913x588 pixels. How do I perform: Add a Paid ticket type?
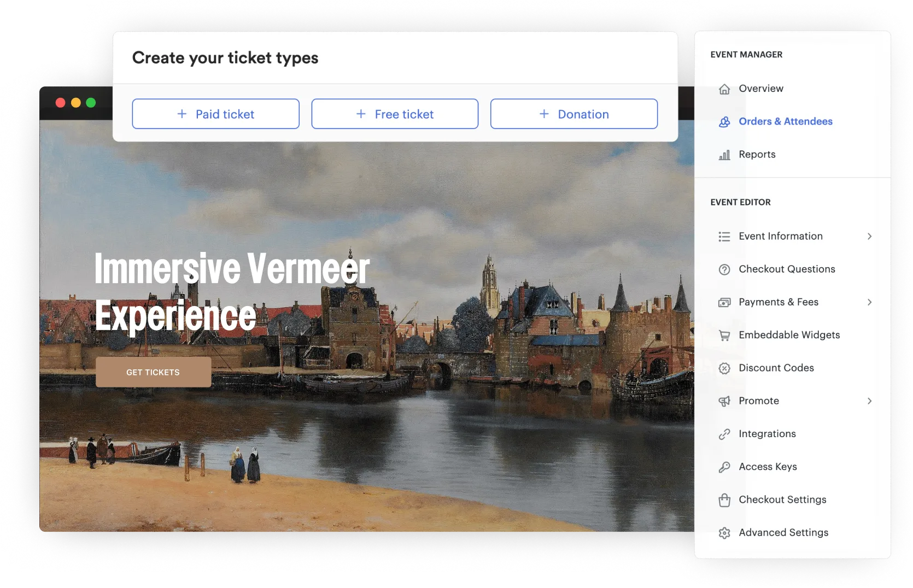tap(215, 114)
